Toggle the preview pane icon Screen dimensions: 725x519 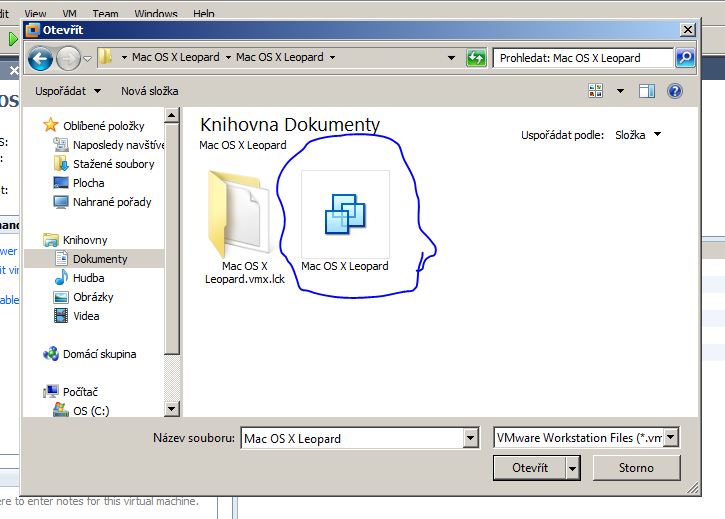coord(647,91)
